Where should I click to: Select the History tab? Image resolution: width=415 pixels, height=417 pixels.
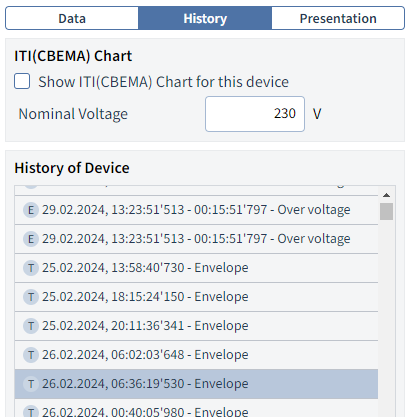[x=205, y=18]
